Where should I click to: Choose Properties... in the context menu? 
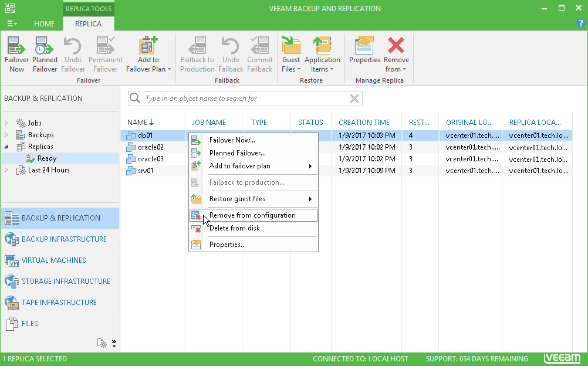pos(253,245)
